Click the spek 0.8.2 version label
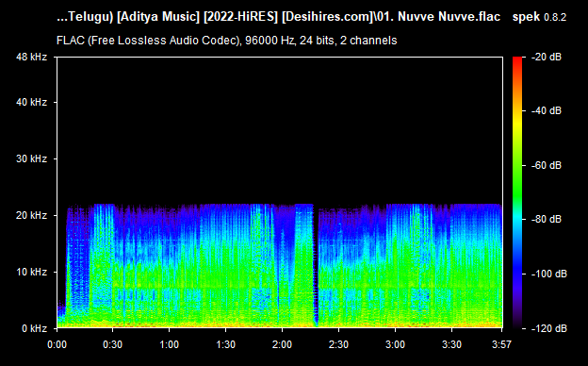 point(539,17)
